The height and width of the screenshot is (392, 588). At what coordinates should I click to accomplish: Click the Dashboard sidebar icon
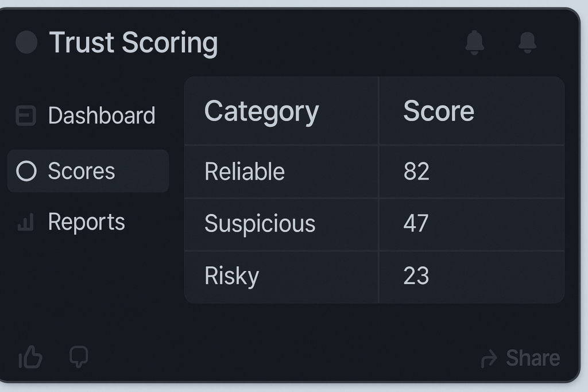pyautogui.click(x=26, y=115)
